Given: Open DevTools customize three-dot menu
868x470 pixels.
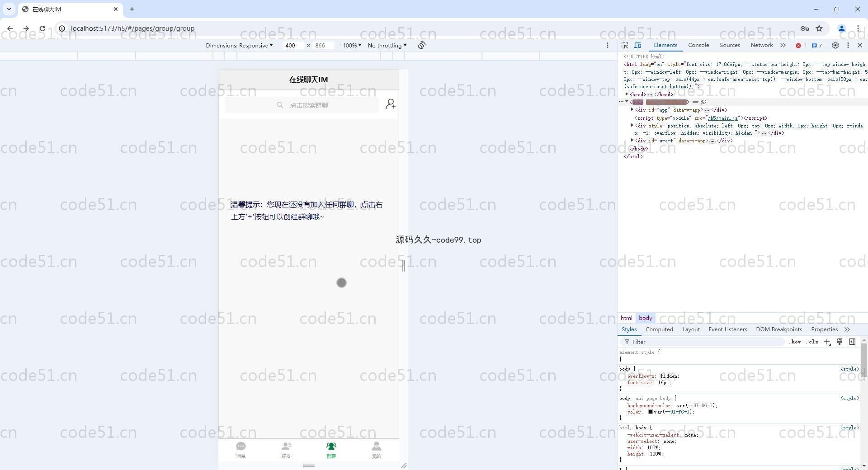Looking at the screenshot, I should [848, 45].
